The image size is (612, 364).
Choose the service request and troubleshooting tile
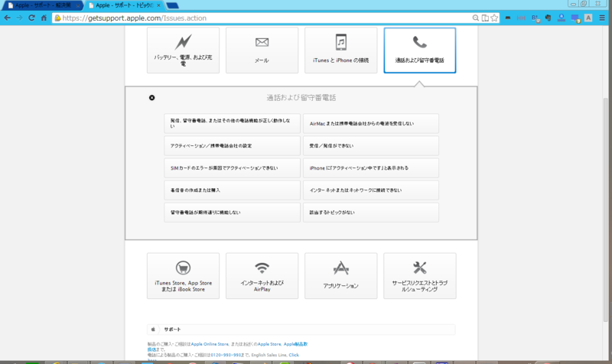(419, 276)
